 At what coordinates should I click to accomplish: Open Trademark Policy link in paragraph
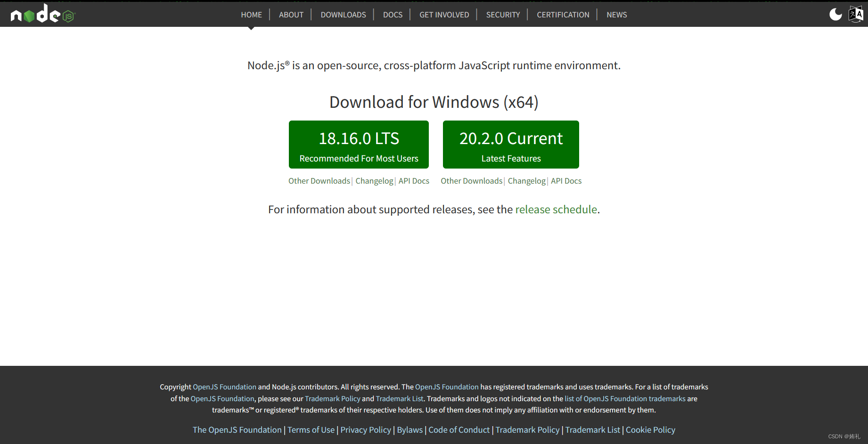(333, 398)
